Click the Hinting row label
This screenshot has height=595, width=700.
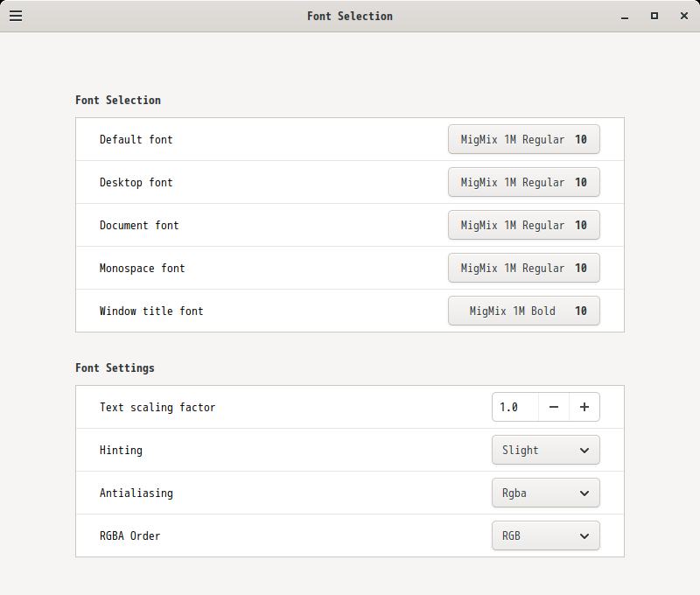click(121, 450)
